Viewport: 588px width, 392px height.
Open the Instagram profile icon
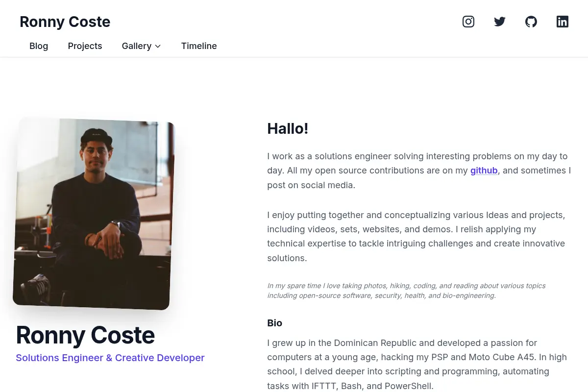tap(468, 22)
